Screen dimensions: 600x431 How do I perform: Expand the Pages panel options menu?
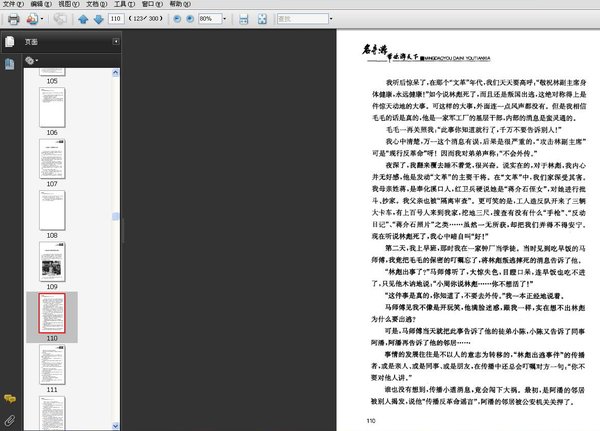pyautogui.click(x=116, y=42)
